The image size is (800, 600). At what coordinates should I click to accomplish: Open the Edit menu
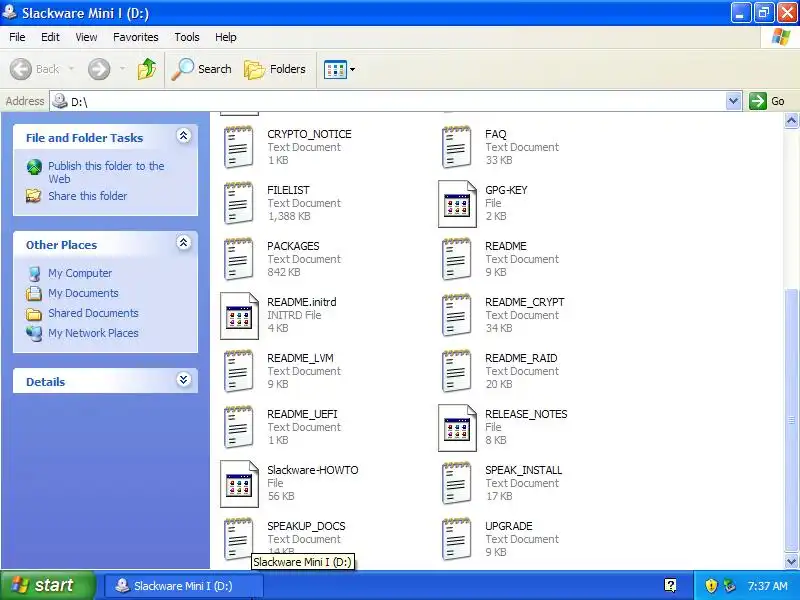point(51,37)
